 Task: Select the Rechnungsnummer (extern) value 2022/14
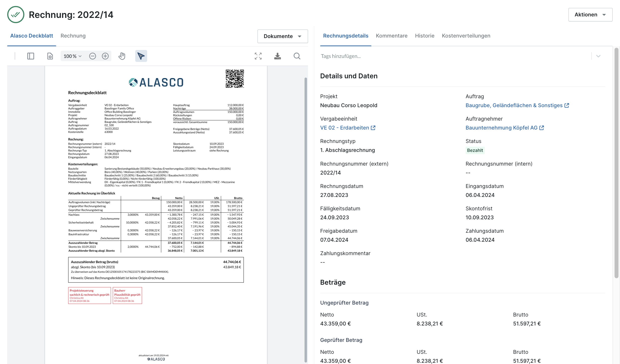pyautogui.click(x=330, y=173)
